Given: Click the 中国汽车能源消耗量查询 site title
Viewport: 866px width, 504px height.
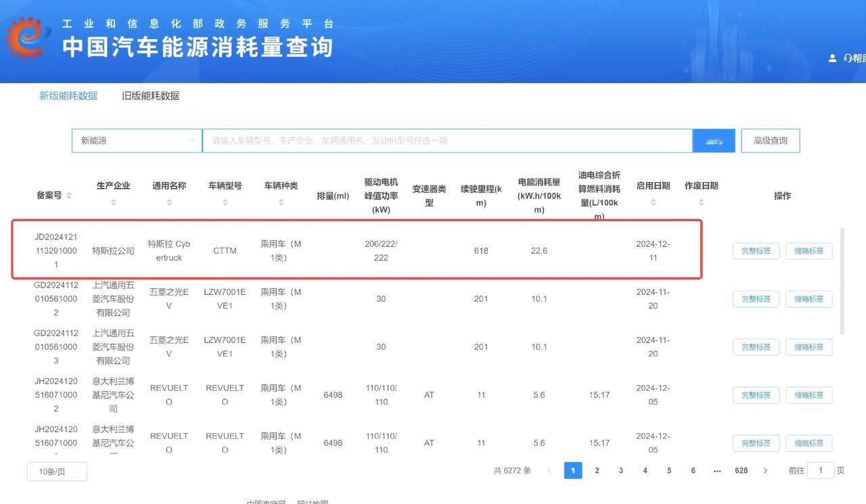Looking at the screenshot, I should 198,47.
